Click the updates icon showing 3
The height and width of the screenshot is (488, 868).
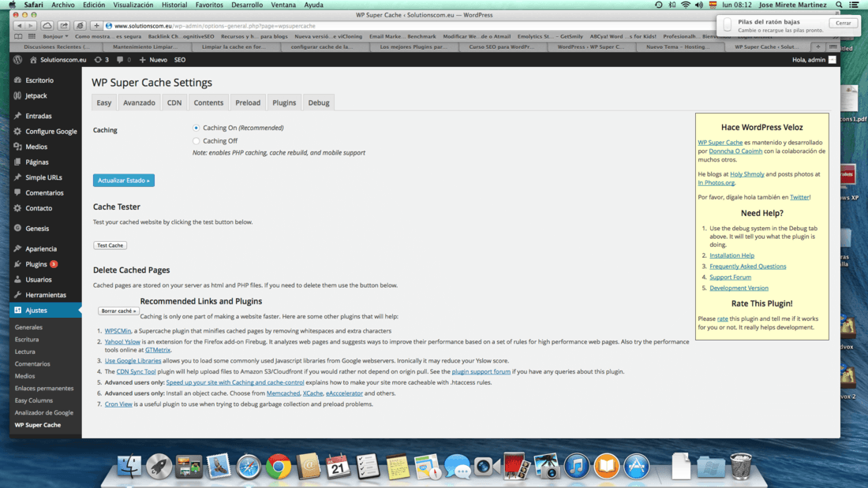(101, 60)
